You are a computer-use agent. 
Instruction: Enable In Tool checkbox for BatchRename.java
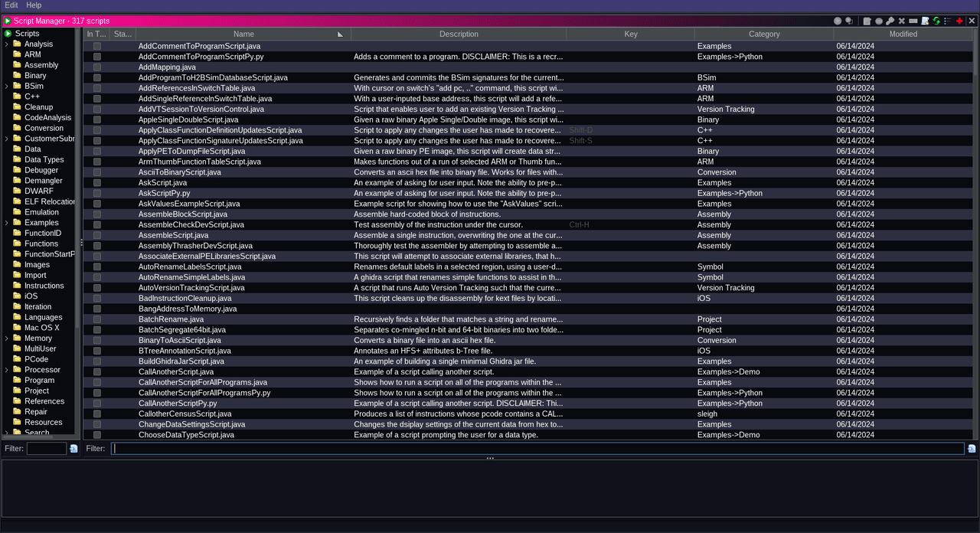click(x=97, y=319)
